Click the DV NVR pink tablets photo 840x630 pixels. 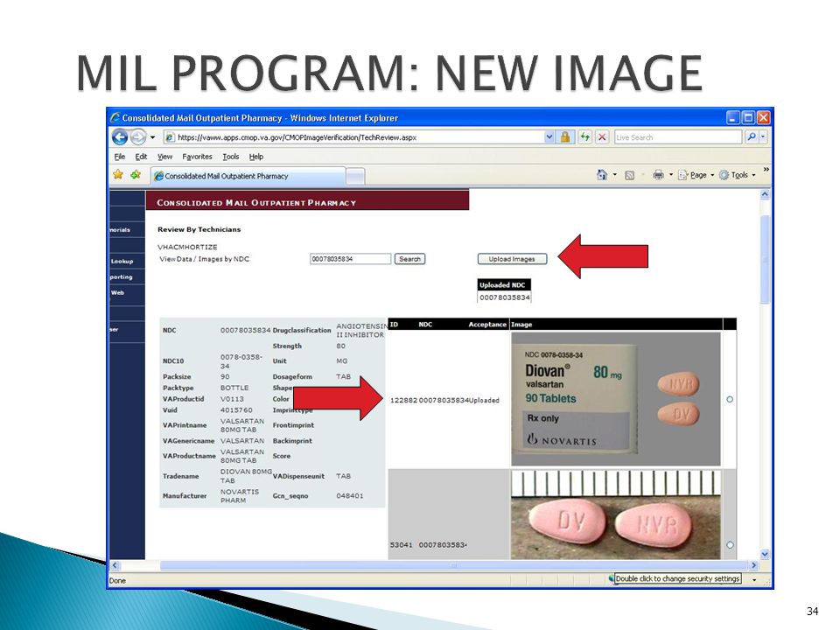click(x=615, y=514)
